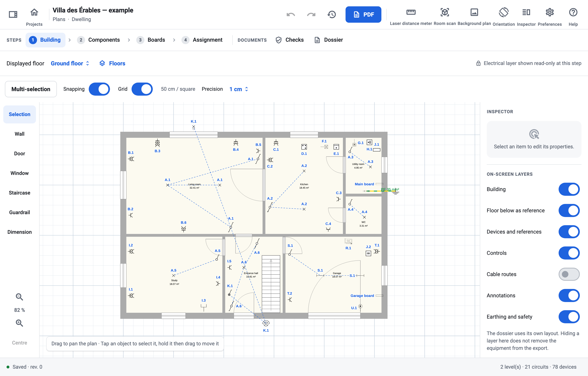Change Precision 1 cm dropdown
Image resolution: width=588 pixels, height=376 pixels.
[x=239, y=89]
